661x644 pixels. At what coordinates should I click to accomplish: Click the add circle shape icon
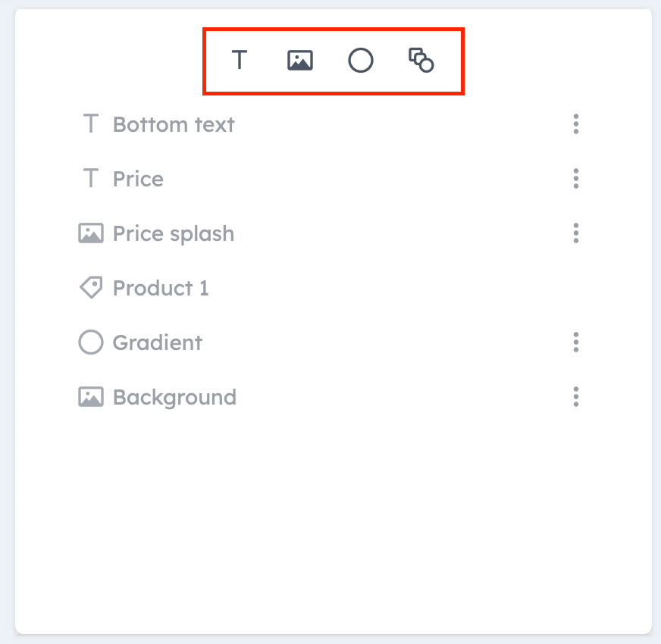tap(360, 61)
